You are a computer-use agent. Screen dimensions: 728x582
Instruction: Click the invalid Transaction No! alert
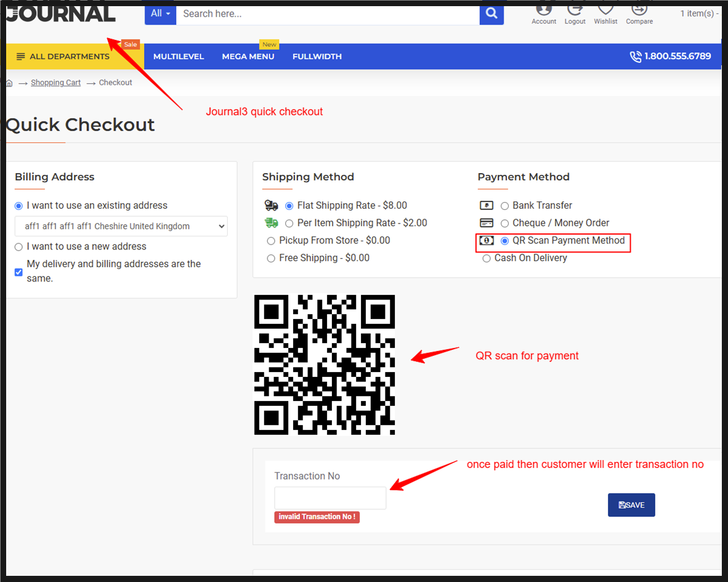pyautogui.click(x=317, y=517)
